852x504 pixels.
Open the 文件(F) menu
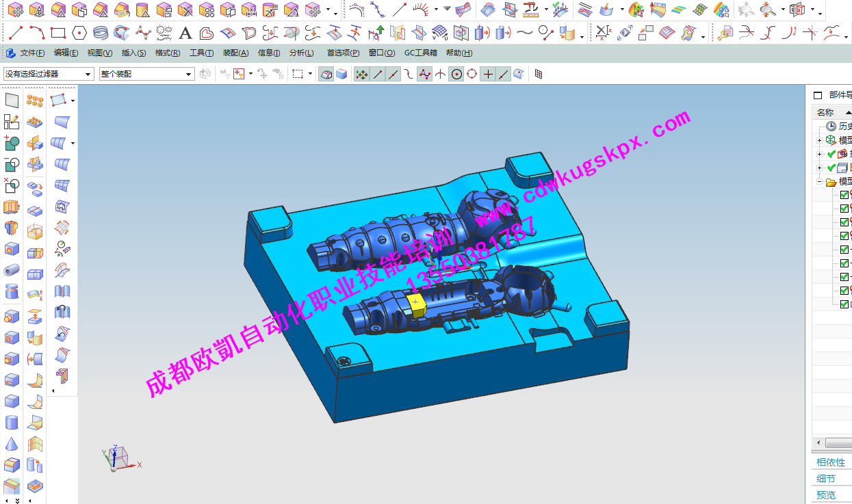(32, 53)
